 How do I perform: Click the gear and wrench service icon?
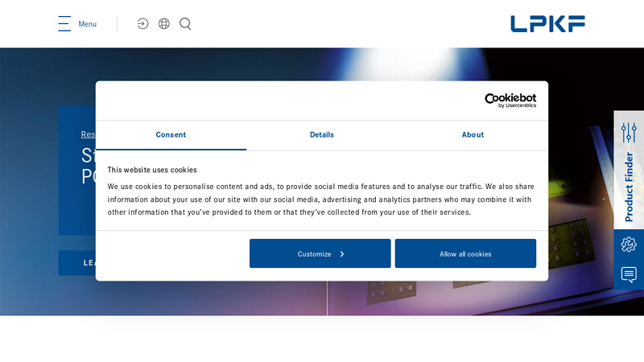(x=629, y=245)
